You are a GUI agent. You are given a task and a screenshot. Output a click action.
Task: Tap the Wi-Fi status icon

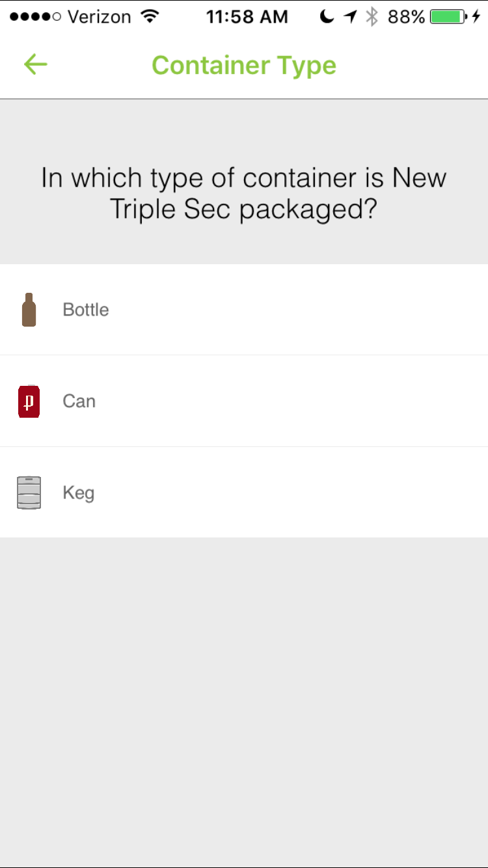(x=150, y=17)
